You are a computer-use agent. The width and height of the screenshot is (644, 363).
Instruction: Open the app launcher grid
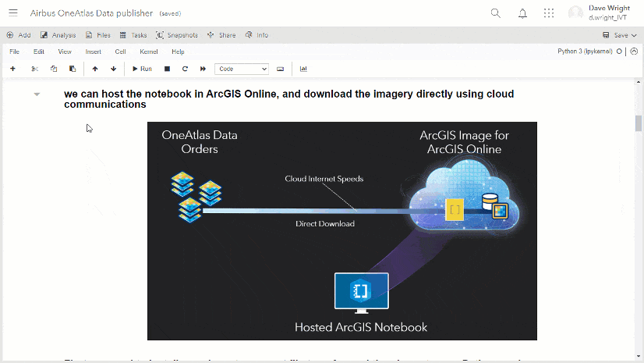coord(549,13)
